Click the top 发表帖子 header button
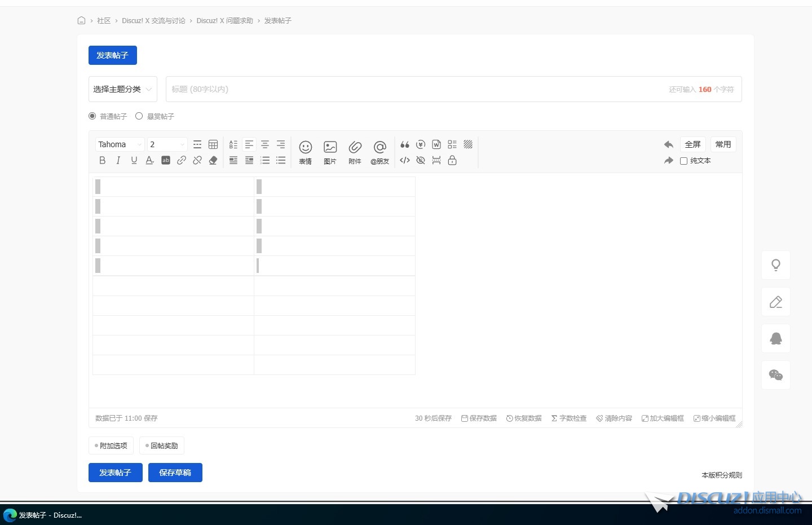 pyautogui.click(x=113, y=55)
